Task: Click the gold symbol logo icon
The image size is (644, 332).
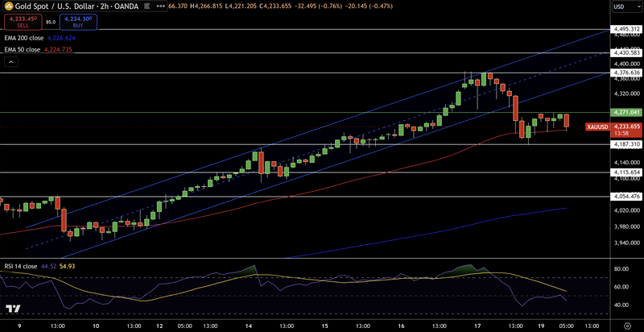Action: tap(7, 6)
